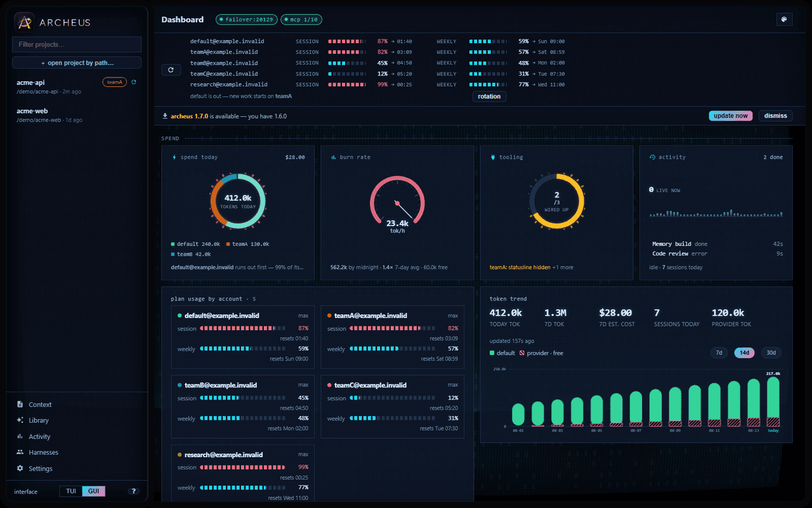Click the Harnesses people icon
Screen dimensions: 812x508
20,452
